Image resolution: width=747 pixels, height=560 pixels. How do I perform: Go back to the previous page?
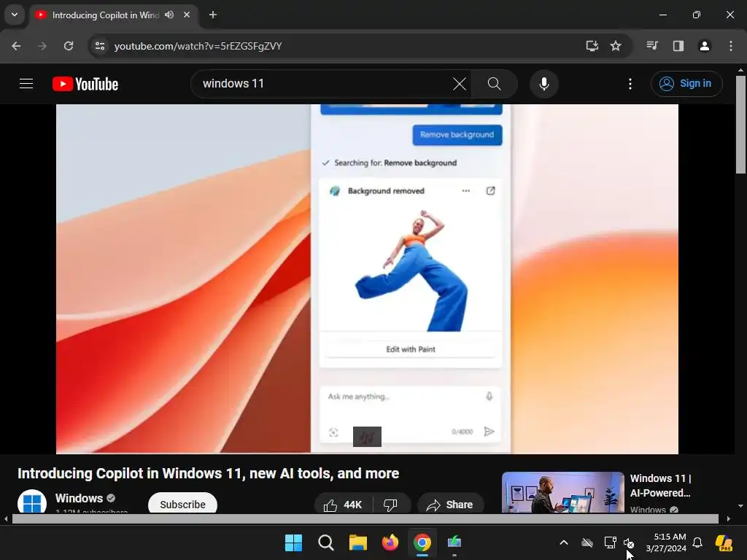pyautogui.click(x=16, y=46)
